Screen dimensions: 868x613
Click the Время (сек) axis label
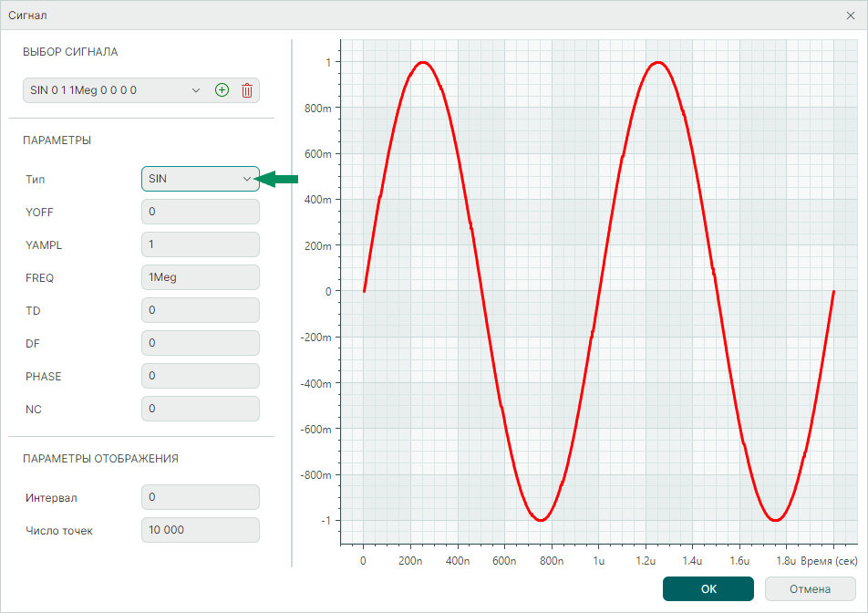click(x=828, y=562)
